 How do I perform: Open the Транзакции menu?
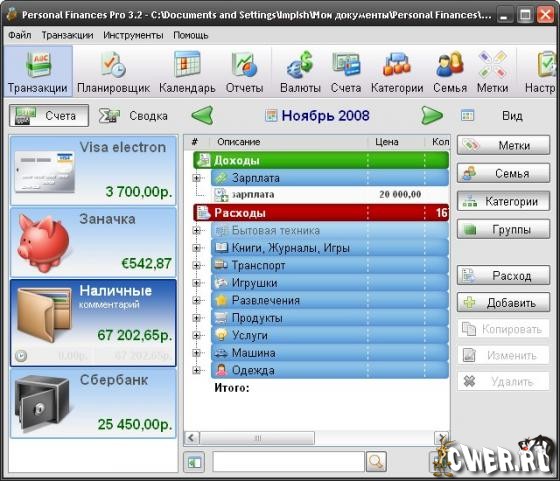click(x=67, y=35)
